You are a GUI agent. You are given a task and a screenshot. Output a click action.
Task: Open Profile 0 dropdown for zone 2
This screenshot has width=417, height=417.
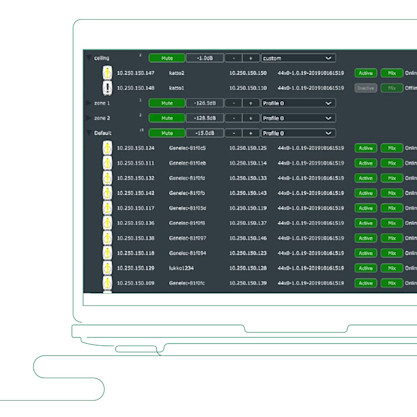coord(298,118)
